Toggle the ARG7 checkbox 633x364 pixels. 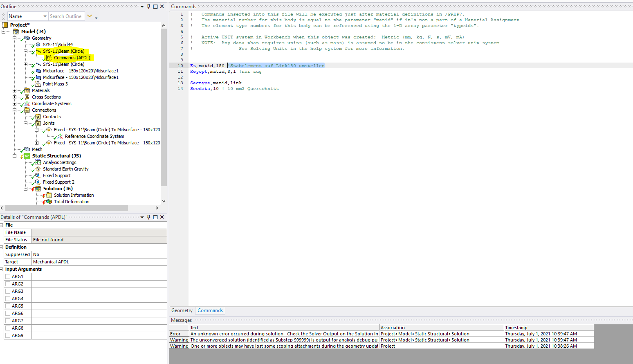tap(8, 321)
